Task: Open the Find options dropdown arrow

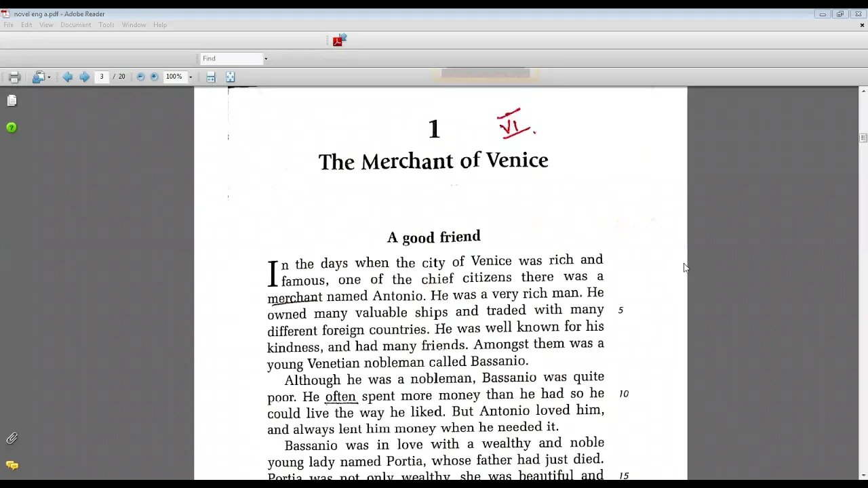Action: click(265, 59)
